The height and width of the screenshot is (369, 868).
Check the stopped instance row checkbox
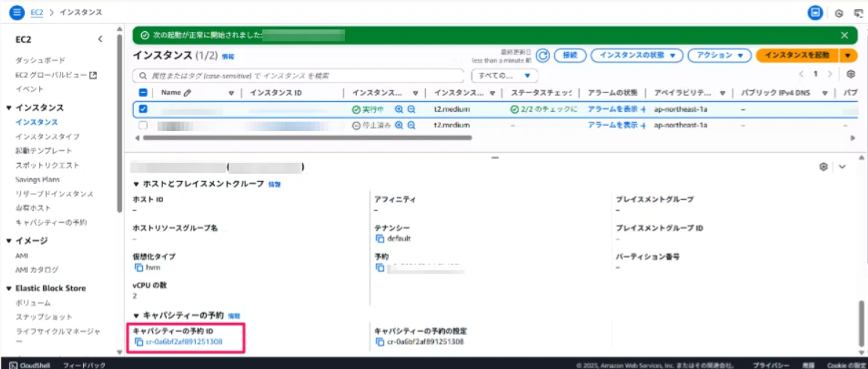143,125
